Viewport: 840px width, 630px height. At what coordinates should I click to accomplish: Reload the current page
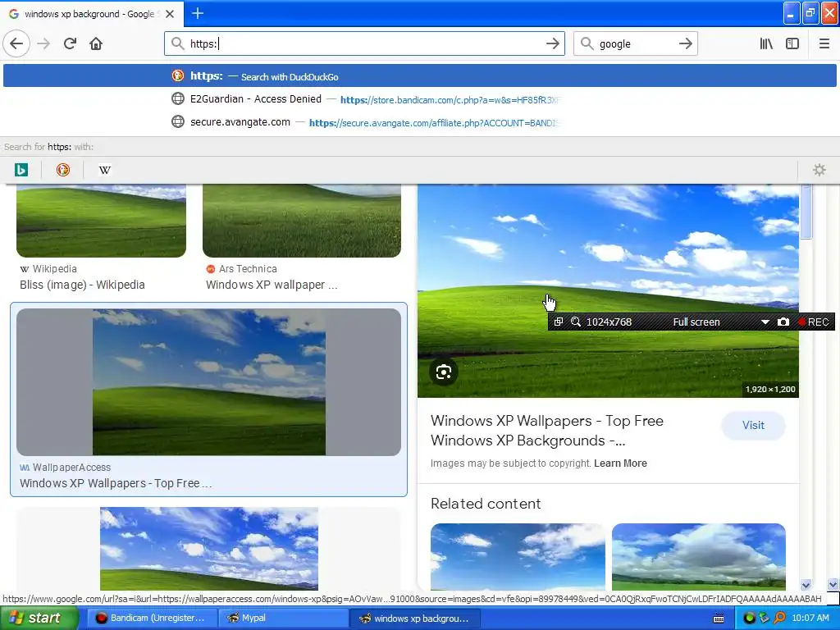click(70, 43)
